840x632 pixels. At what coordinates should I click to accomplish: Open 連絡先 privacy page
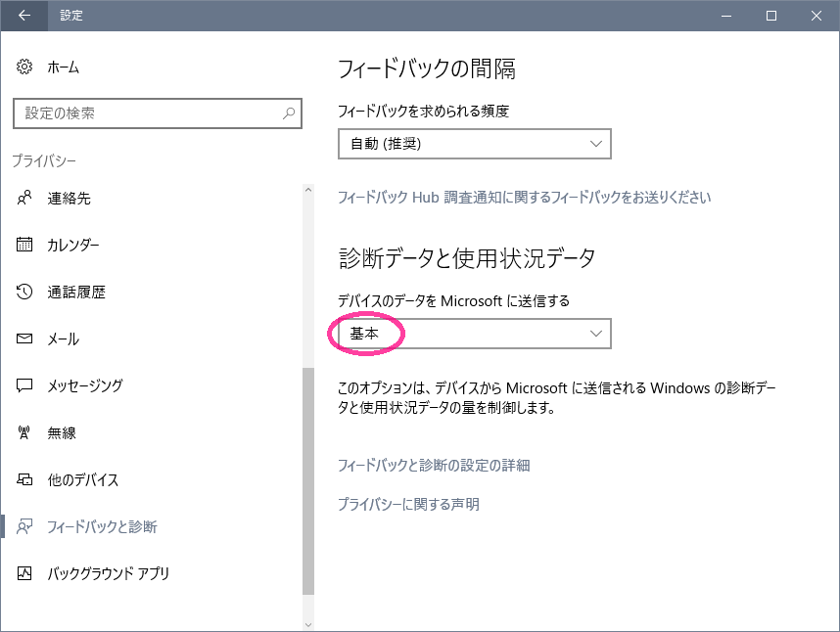(70, 199)
